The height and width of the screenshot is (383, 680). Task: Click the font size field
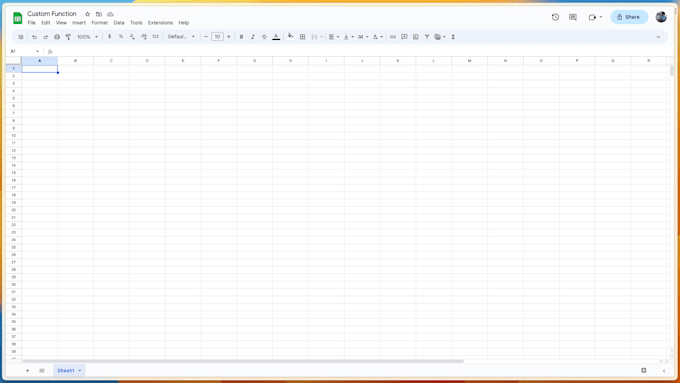(217, 37)
